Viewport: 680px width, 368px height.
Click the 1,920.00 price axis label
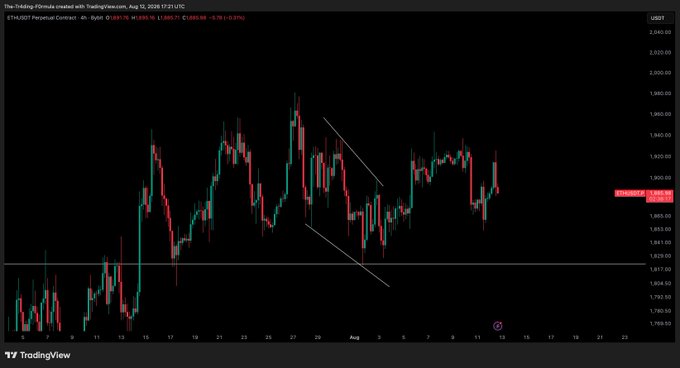point(660,156)
